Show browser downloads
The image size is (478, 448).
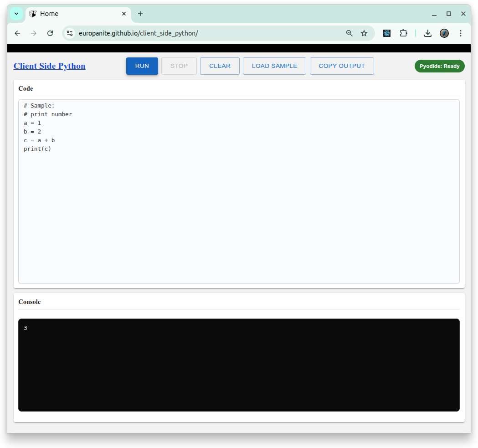pos(428,33)
